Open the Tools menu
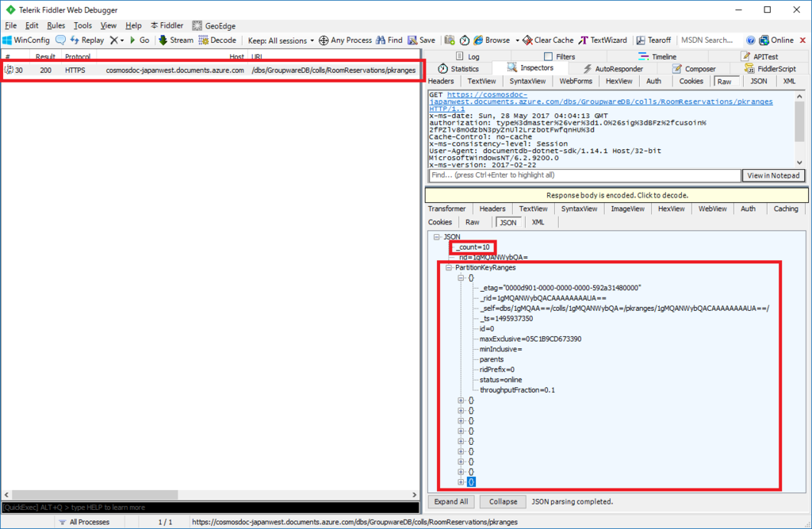 82,25
